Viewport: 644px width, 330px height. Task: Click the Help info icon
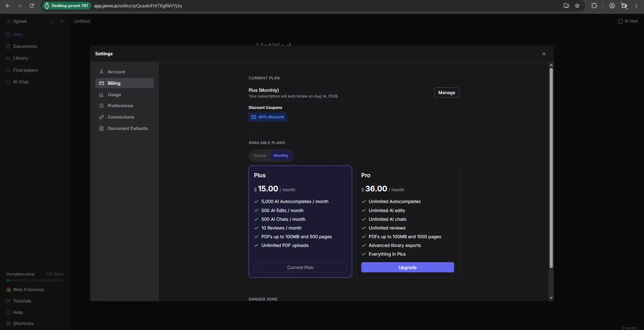(x=8, y=312)
